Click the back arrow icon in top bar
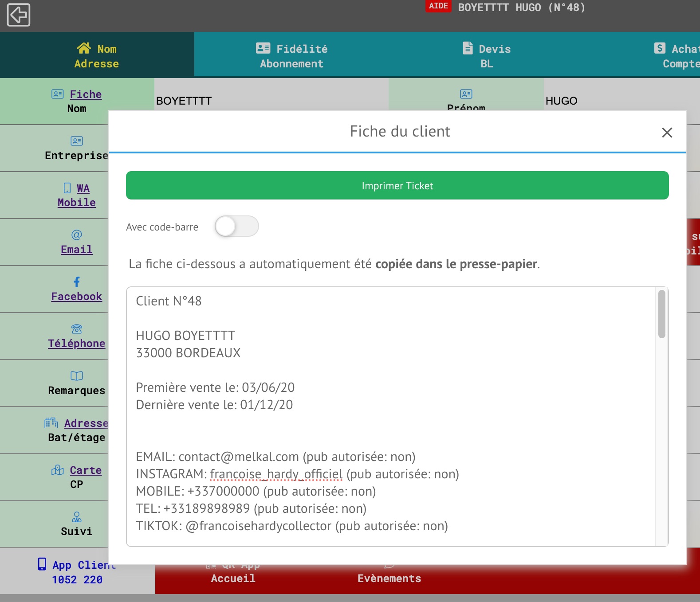The height and width of the screenshot is (602, 700). 19,15
